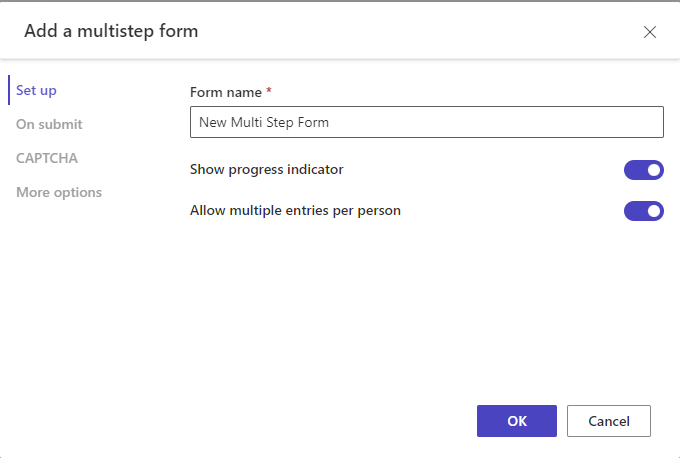The height and width of the screenshot is (458, 680).
Task: Disable Allow multiple entries per person switch
Action: coord(644,211)
